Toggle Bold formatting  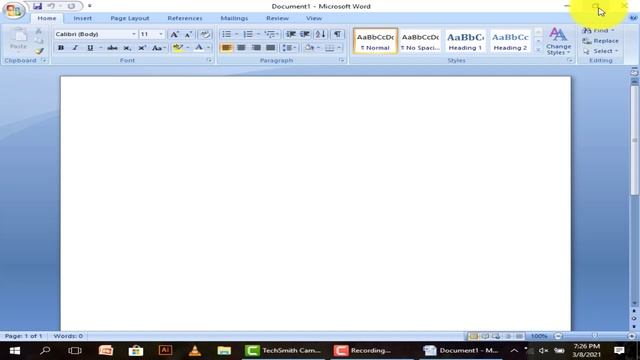point(61,48)
